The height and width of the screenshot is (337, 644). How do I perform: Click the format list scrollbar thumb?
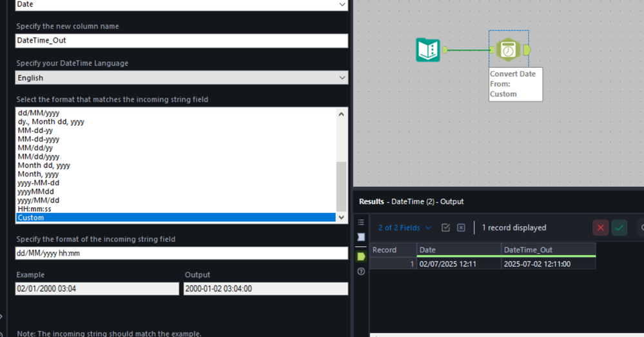[341, 187]
